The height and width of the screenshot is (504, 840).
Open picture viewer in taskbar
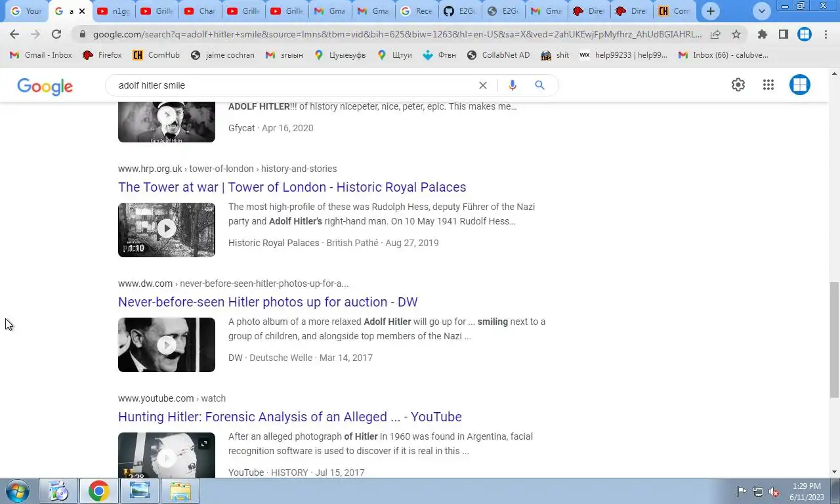[x=140, y=491]
